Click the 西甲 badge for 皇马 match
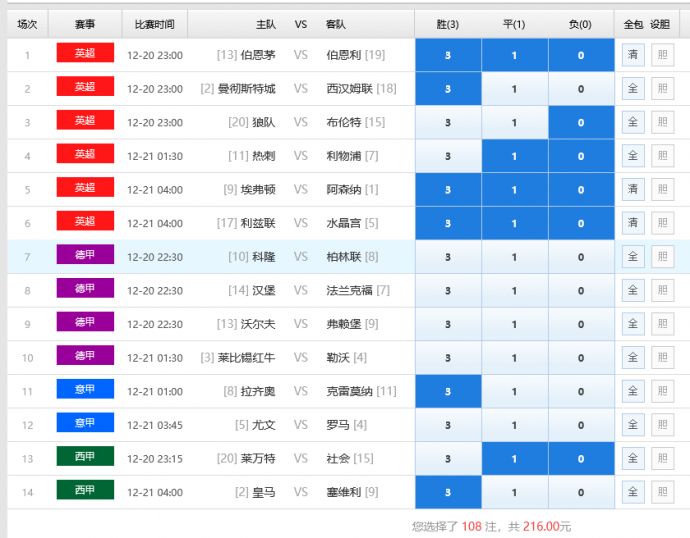 (x=85, y=491)
